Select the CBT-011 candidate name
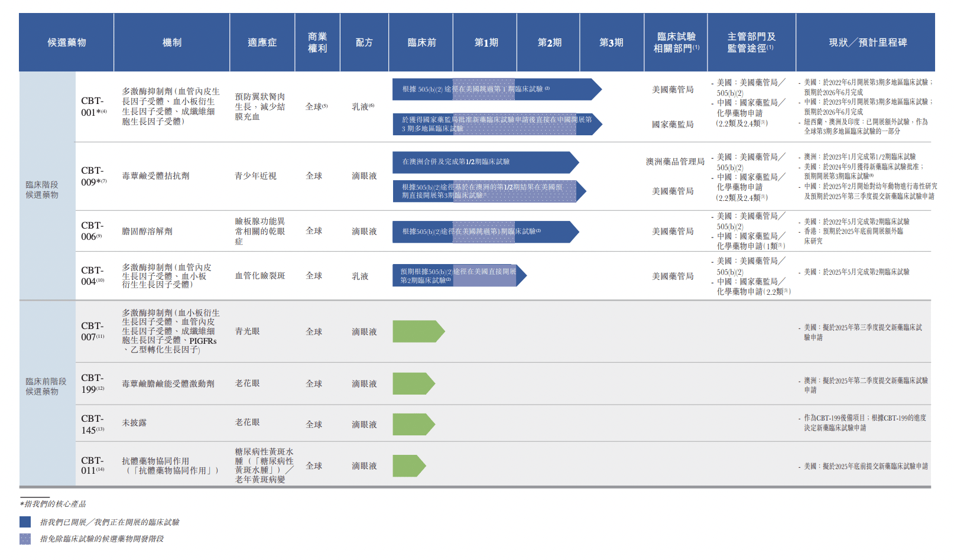The image size is (954, 560). click(93, 465)
